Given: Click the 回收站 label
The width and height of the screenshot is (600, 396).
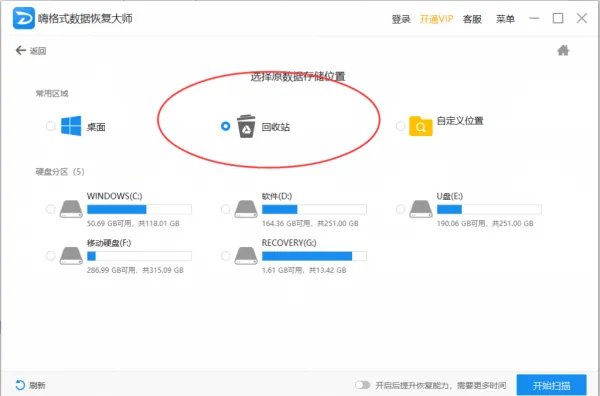Looking at the screenshot, I should click(276, 127).
